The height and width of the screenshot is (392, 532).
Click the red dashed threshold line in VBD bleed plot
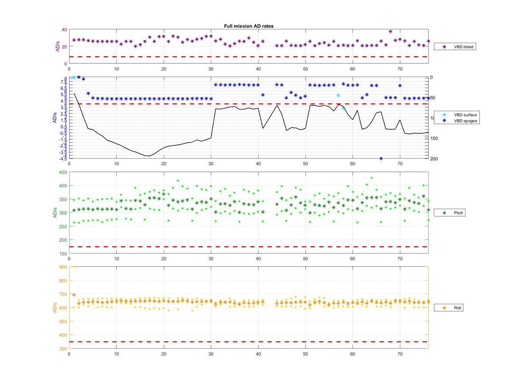(248, 57)
